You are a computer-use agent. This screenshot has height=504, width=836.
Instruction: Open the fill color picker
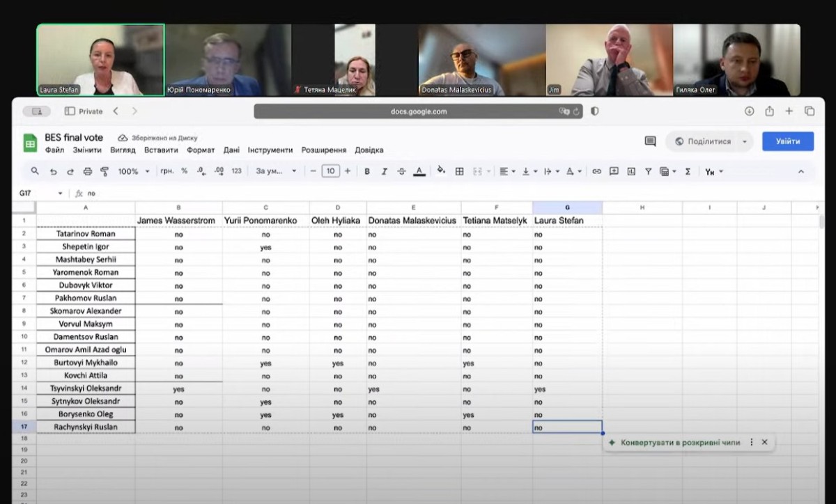point(441,171)
